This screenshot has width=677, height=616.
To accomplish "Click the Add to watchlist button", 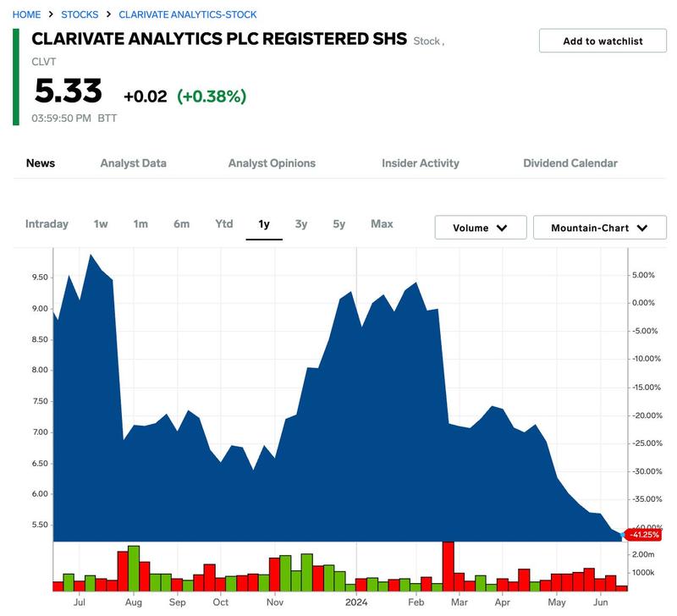I will (603, 41).
